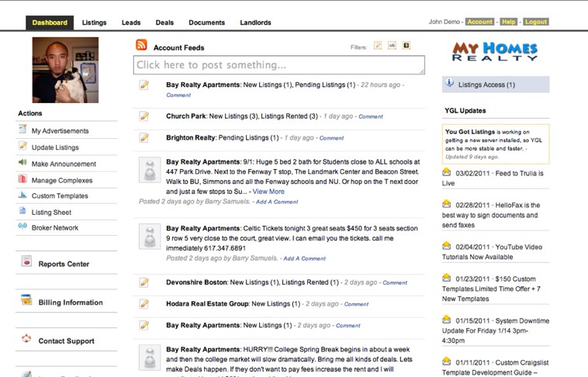Click envelope icon for YouTube Video Tutorials update
Viewport: 588px width, 377px height.
click(x=446, y=246)
